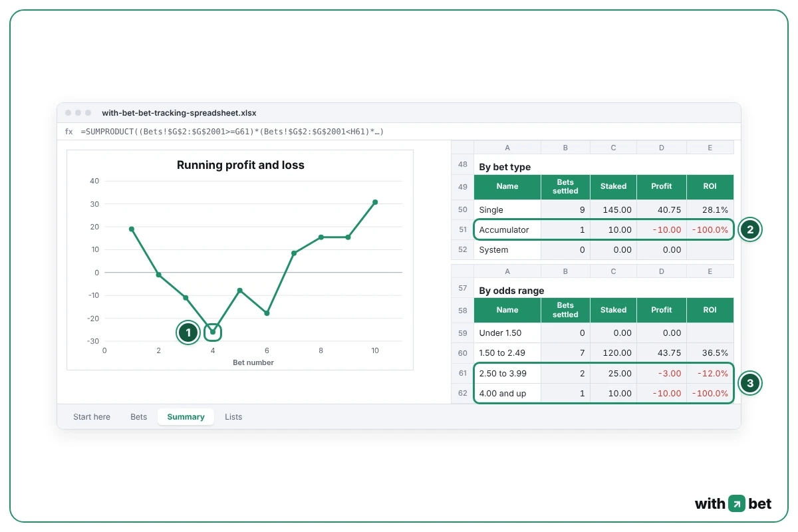Select the By odds range heading cell
798x532 pixels.
507,288
